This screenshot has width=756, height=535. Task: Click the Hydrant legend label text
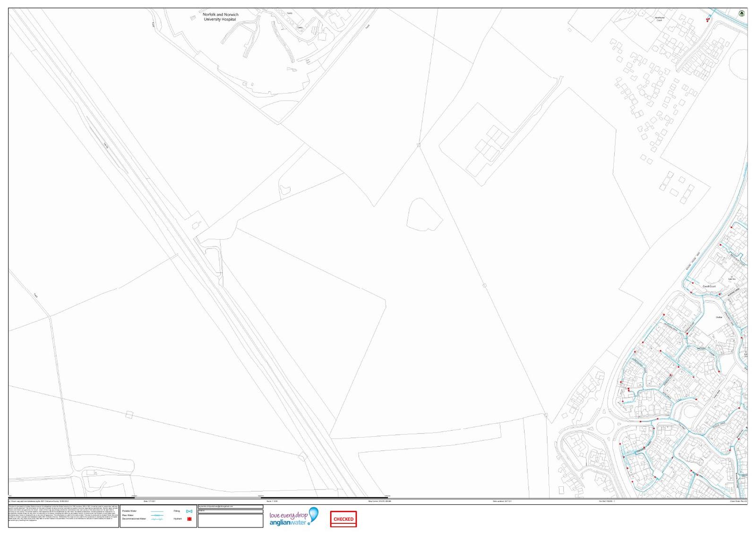177,519
